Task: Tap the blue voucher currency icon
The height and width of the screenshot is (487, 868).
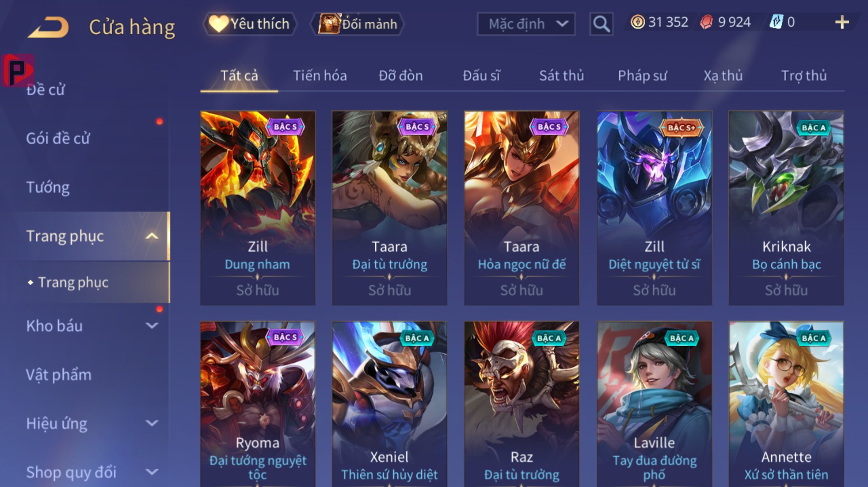Action: [776, 22]
